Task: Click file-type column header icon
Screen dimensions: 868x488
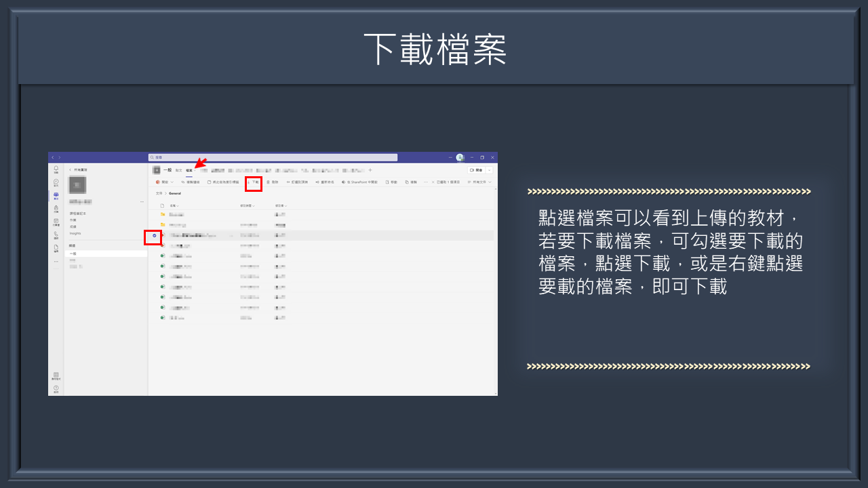Action: pos(162,205)
